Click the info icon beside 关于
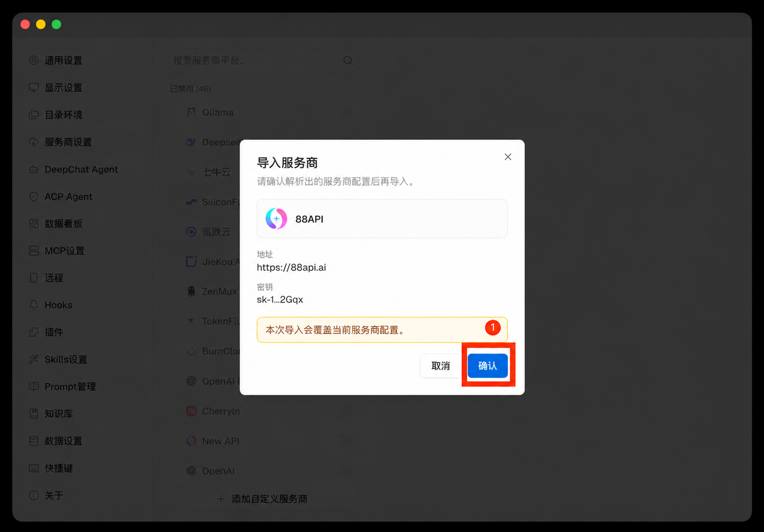Image resolution: width=764 pixels, height=532 pixels. (34, 495)
